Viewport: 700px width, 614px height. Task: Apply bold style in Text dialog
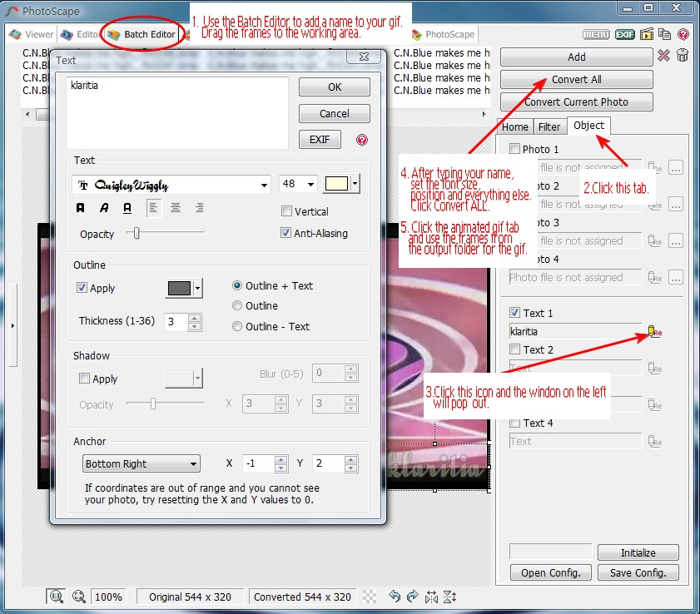pos(81,207)
